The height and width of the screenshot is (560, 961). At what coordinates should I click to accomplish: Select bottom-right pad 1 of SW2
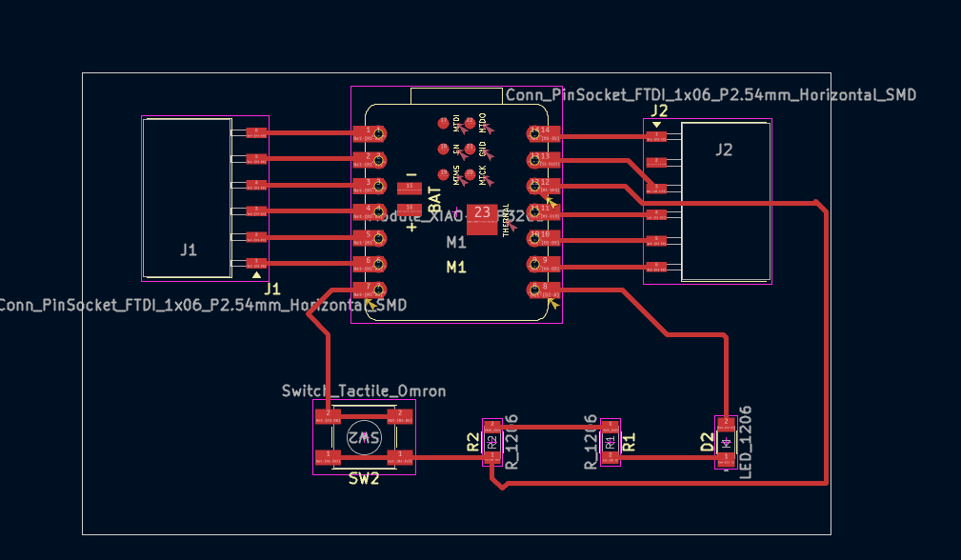(400, 457)
